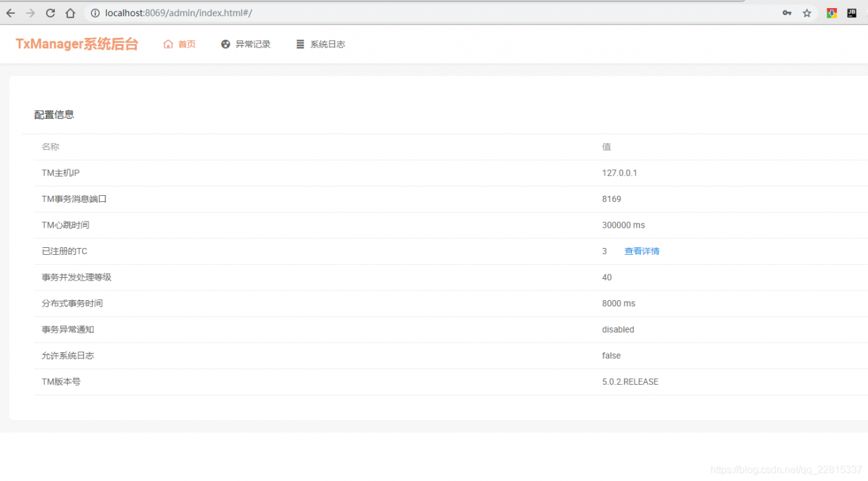Select the 事务异常通知 row label
This screenshot has width=868, height=481.
68,329
